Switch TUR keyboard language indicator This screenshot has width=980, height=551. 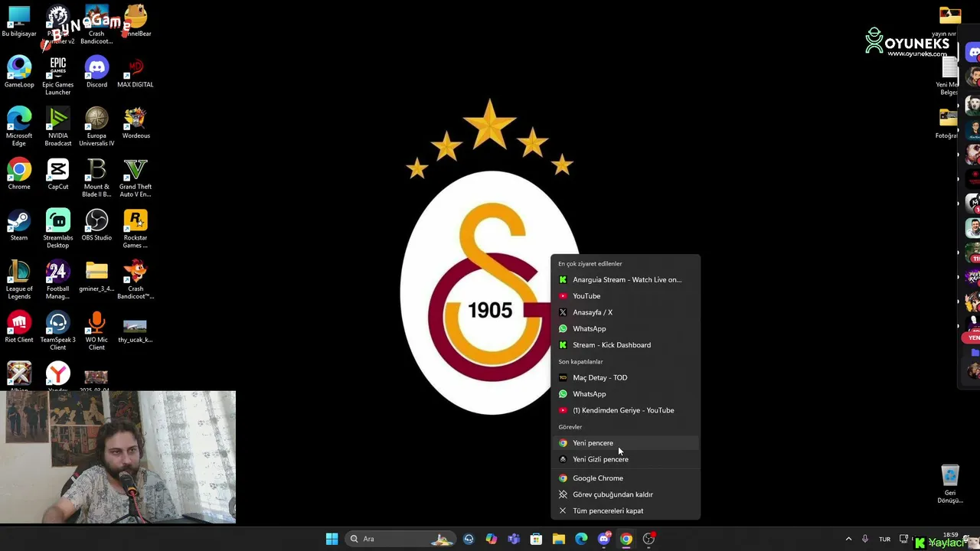[x=884, y=539]
